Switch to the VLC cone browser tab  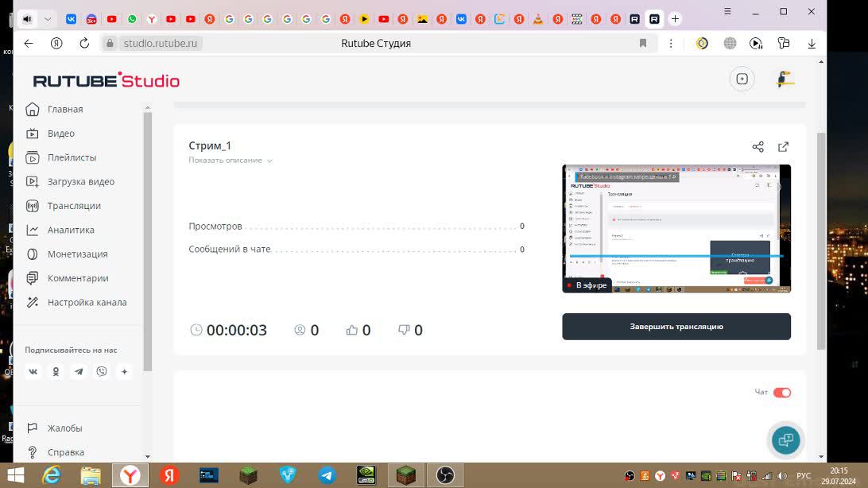pyautogui.click(x=537, y=19)
